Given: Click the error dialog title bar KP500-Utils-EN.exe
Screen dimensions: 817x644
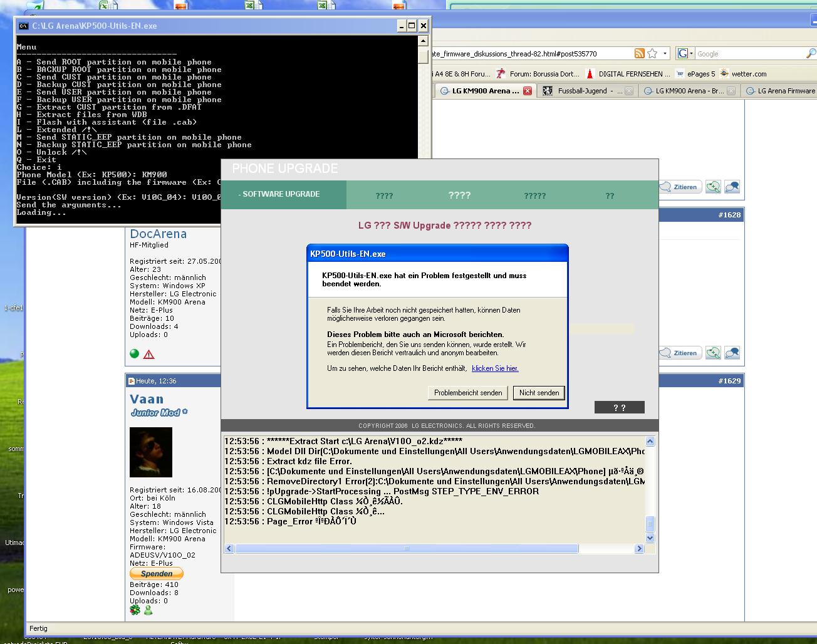Looking at the screenshot, I should [437, 254].
